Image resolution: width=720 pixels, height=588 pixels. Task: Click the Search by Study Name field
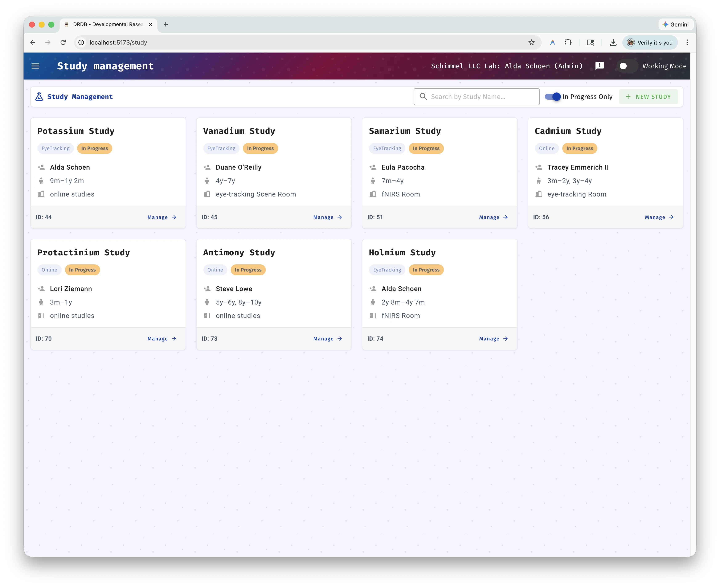coord(476,96)
